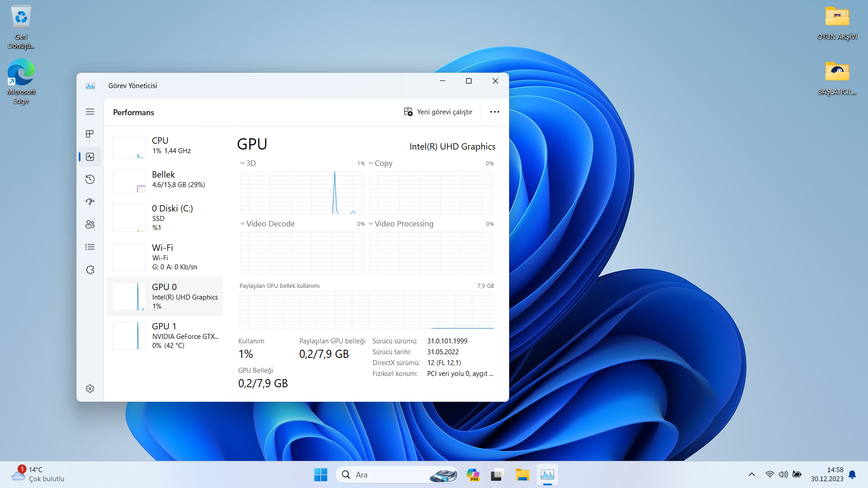The image size is (868, 488).
Task: Open App history icon in sidebar
Action: [x=90, y=179]
